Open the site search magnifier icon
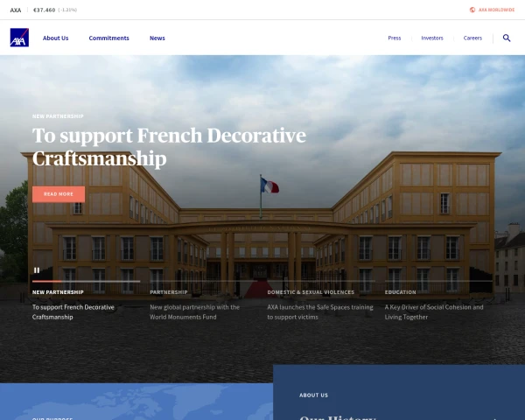This screenshot has width=525, height=420. 507,38
